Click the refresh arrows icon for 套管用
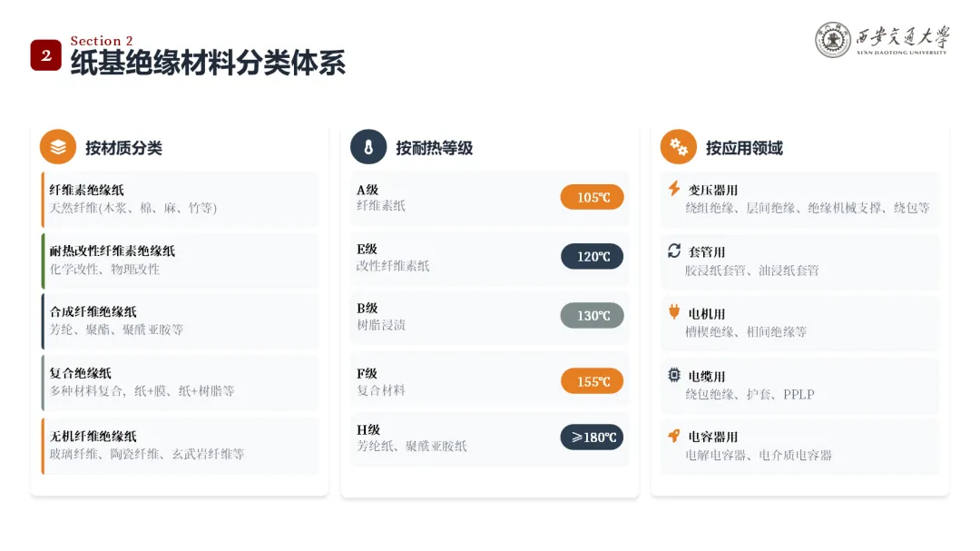The width and height of the screenshot is (980, 551). (x=673, y=251)
